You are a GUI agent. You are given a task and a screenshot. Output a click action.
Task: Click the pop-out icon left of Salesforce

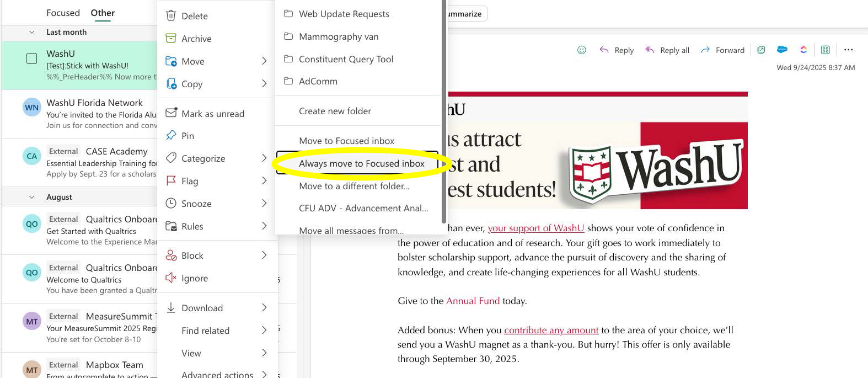tap(761, 50)
